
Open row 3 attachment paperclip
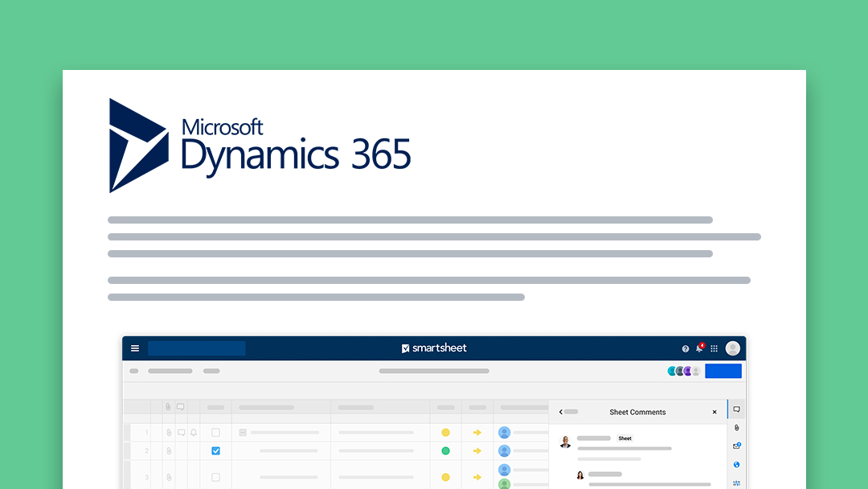click(x=169, y=478)
